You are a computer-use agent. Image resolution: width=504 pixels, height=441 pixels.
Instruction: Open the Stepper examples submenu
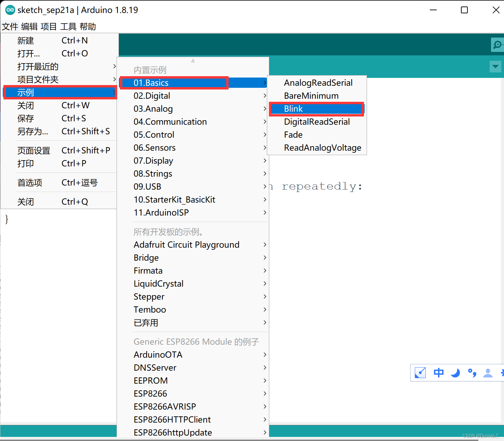click(x=193, y=297)
